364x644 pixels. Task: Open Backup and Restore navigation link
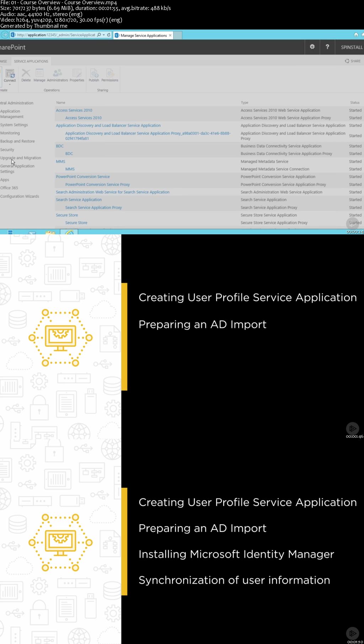pyautogui.click(x=17, y=141)
